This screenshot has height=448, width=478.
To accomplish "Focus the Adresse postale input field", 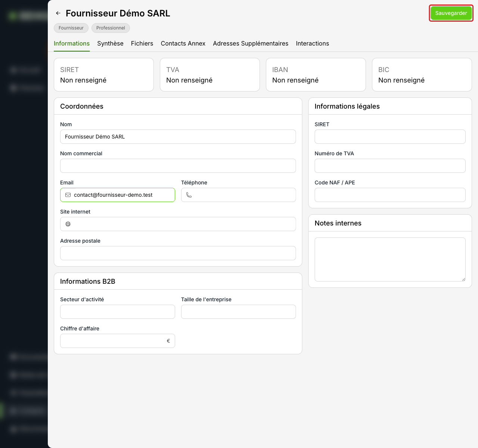I will 178,253.
